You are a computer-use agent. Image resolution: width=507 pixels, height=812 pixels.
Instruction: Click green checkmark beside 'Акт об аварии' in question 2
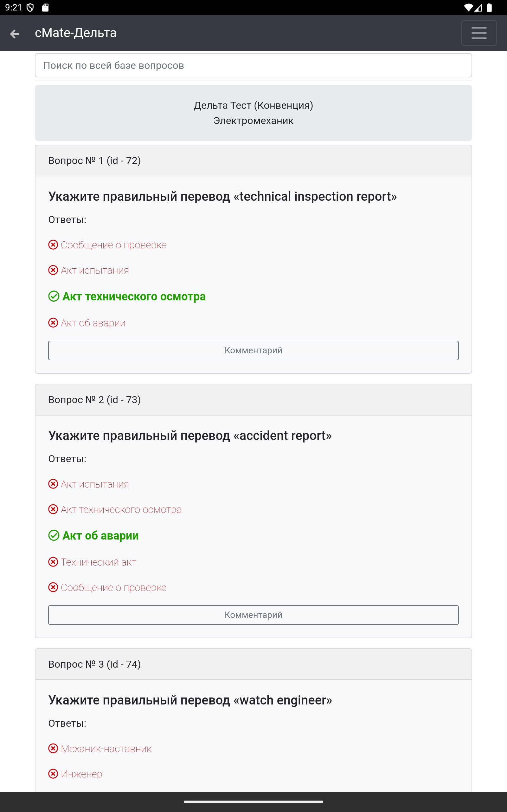click(x=54, y=535)
